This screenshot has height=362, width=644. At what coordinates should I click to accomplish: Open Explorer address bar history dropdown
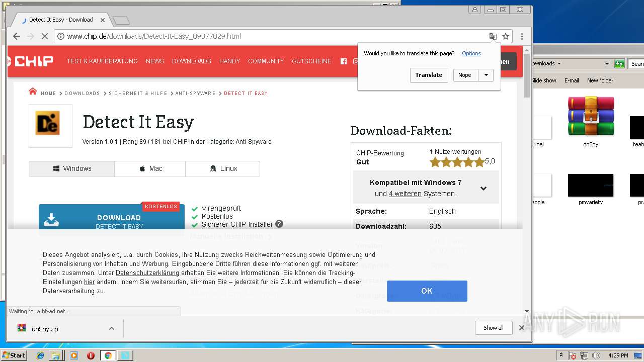607,64
